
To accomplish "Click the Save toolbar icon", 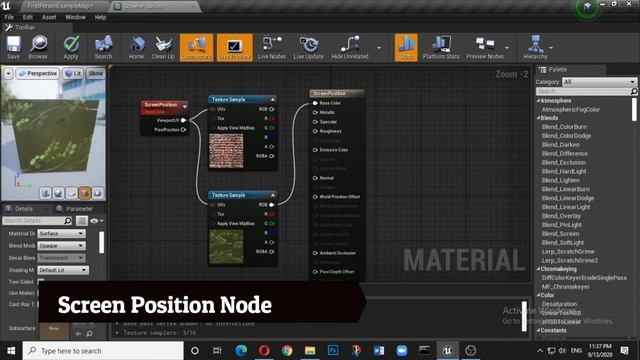I will [x=13, y=47].
